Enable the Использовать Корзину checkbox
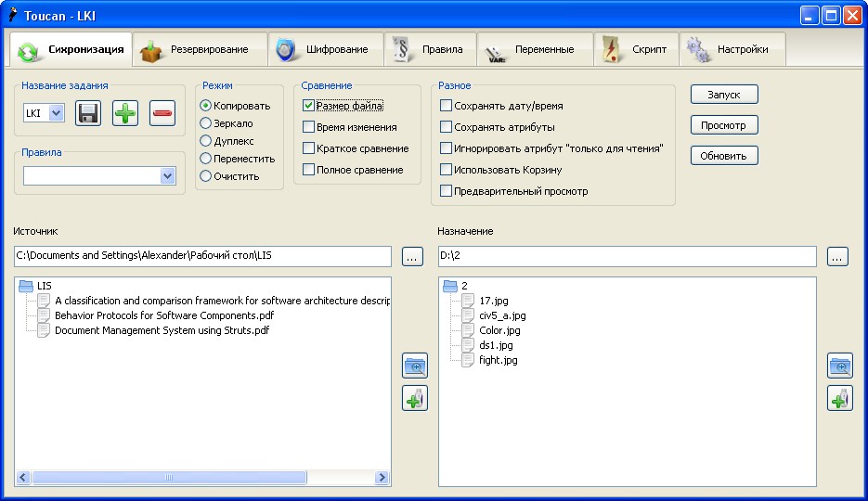 [x=447, y=171]
